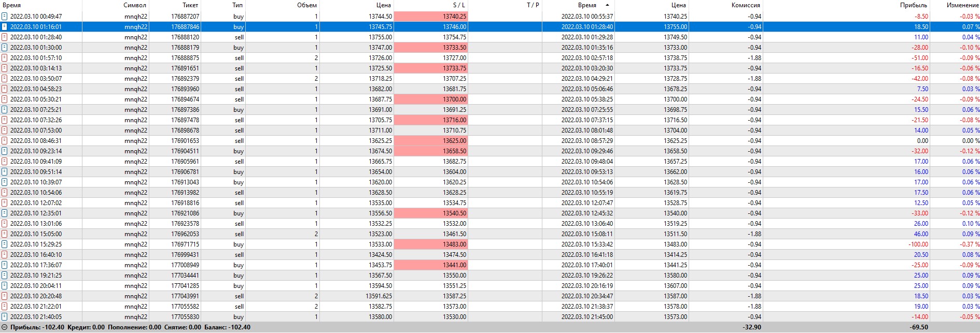Click the price value 13591.625
The width and height of the screenshot is (980, 333).
pos(379,296)
